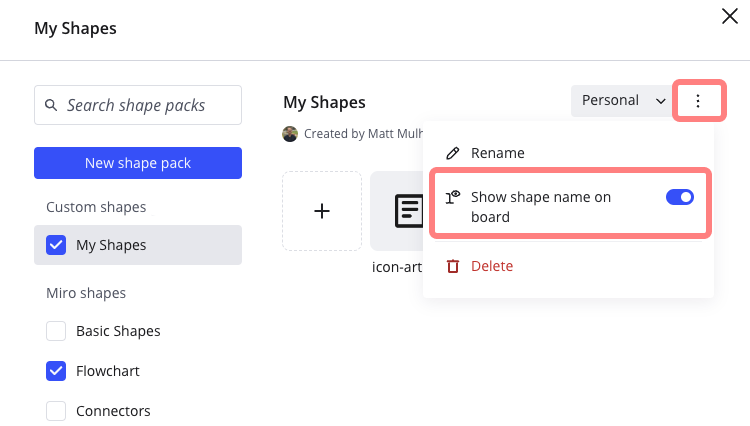Close the My Shapes dialog
This screenshot has height=426, width=750.
[x=729, y=17]
